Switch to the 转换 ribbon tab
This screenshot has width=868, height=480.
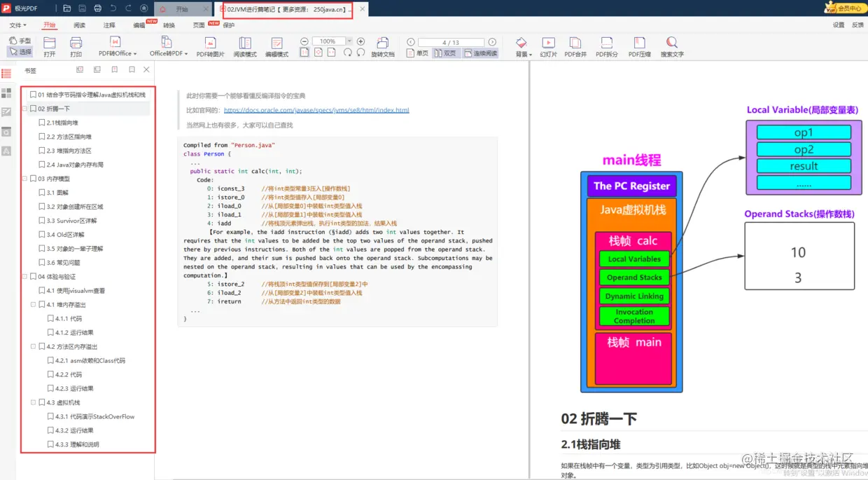pyautogui.click(x=169, y=25)
